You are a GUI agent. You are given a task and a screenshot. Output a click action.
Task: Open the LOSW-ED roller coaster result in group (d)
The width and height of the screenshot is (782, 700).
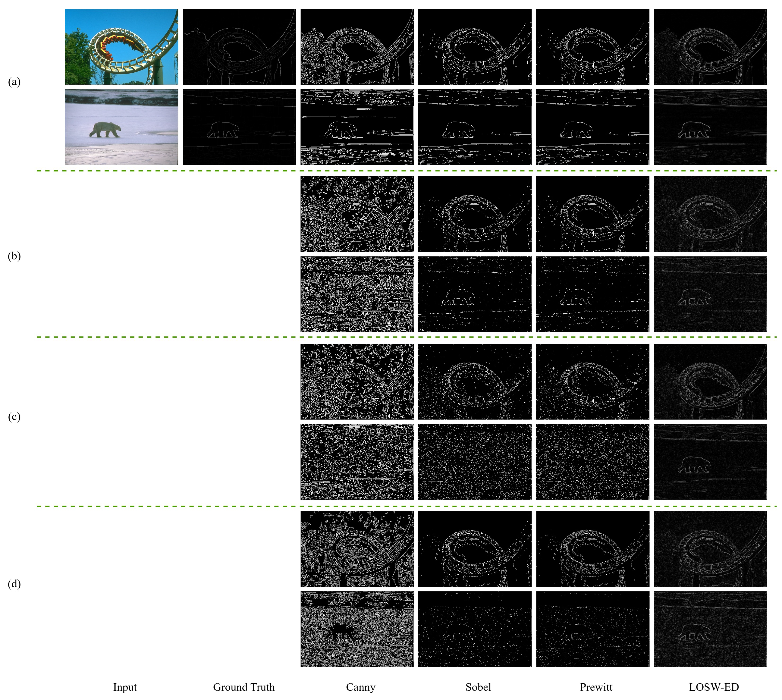click(x=710, y=549)
